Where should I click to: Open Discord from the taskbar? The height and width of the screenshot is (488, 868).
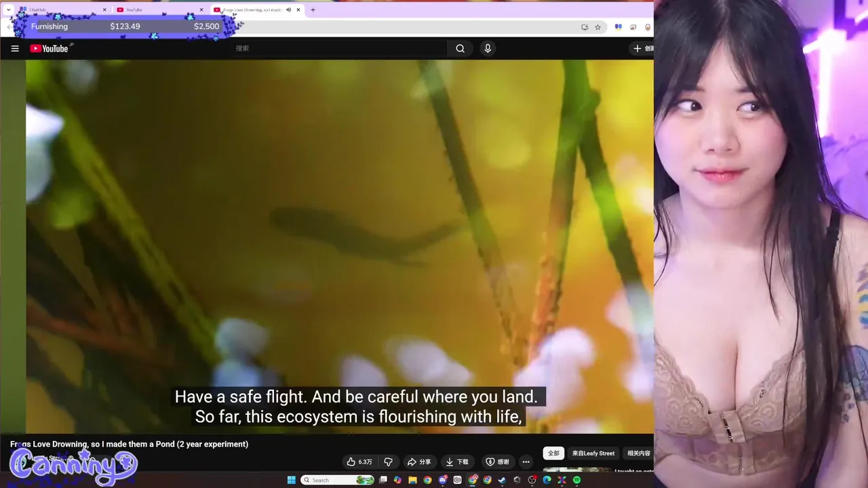pyautogui.click(x=442, y=480)
